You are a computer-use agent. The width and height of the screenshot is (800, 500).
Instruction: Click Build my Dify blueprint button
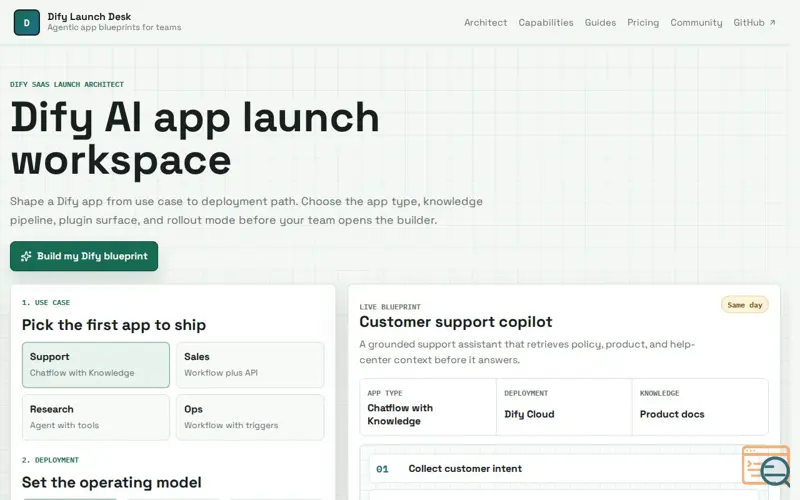tap(84, 256)
